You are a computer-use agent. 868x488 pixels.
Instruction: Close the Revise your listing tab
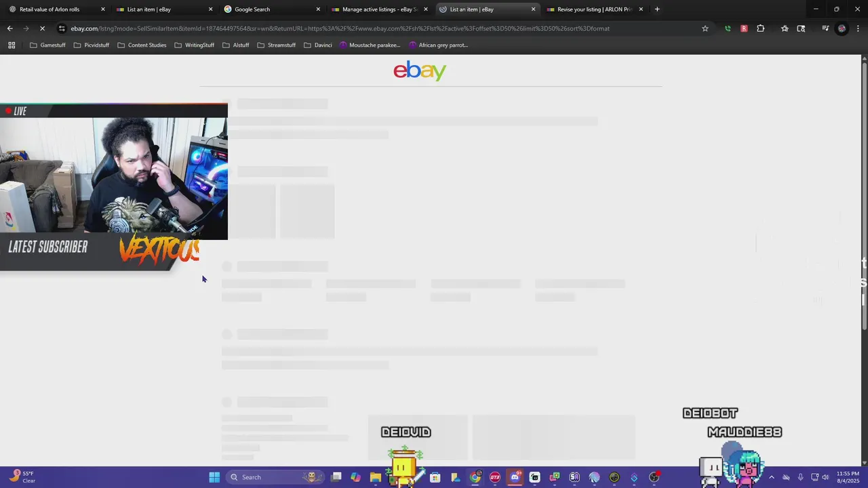[641, 9]
